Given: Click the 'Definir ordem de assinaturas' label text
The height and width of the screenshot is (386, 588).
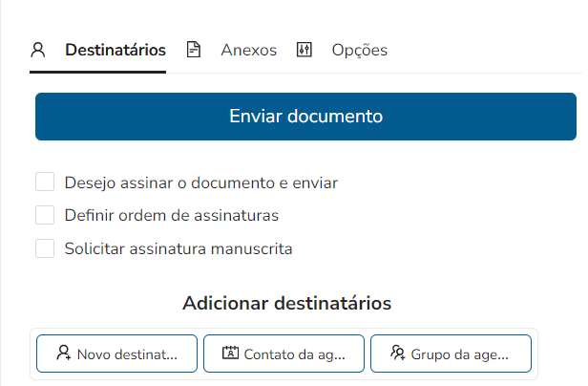Looking at the screenshot, I should coord(171,215).
